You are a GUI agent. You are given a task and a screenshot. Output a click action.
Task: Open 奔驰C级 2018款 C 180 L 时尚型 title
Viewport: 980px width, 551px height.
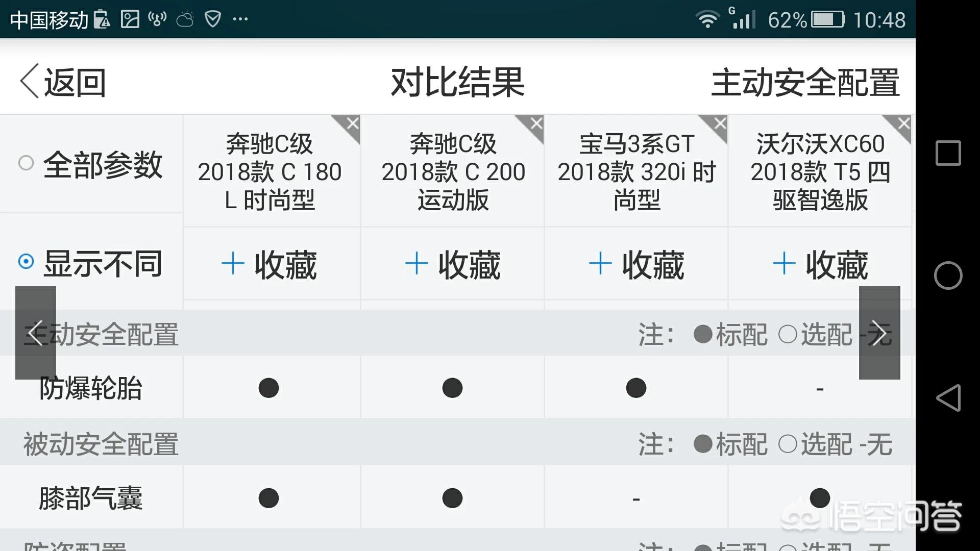point(269,172)
